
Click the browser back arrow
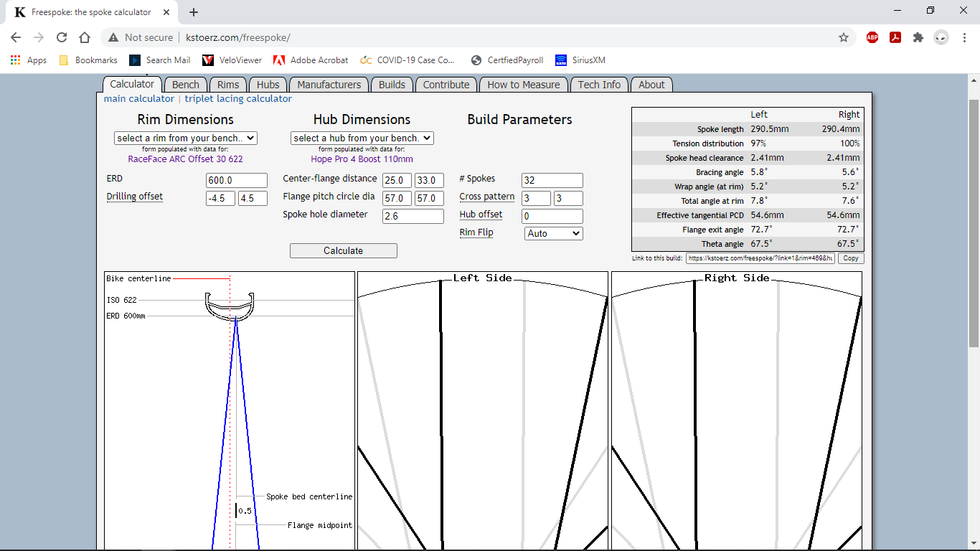point(15,37)
